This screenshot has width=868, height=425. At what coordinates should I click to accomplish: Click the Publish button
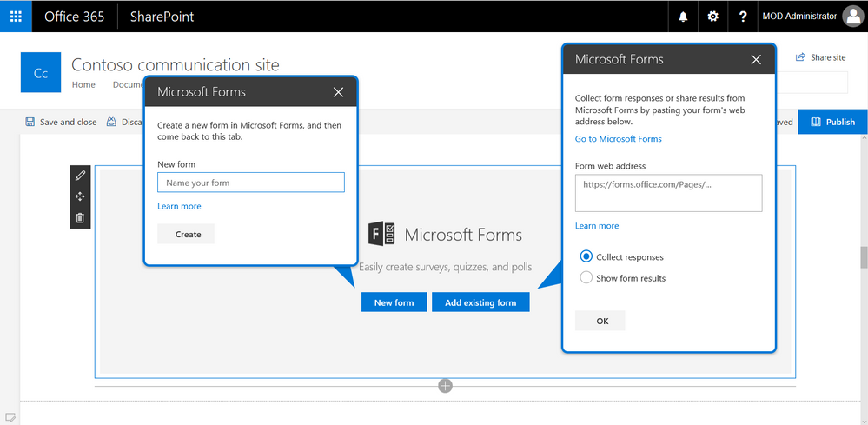pyautogui.click(x=832, y=122)
